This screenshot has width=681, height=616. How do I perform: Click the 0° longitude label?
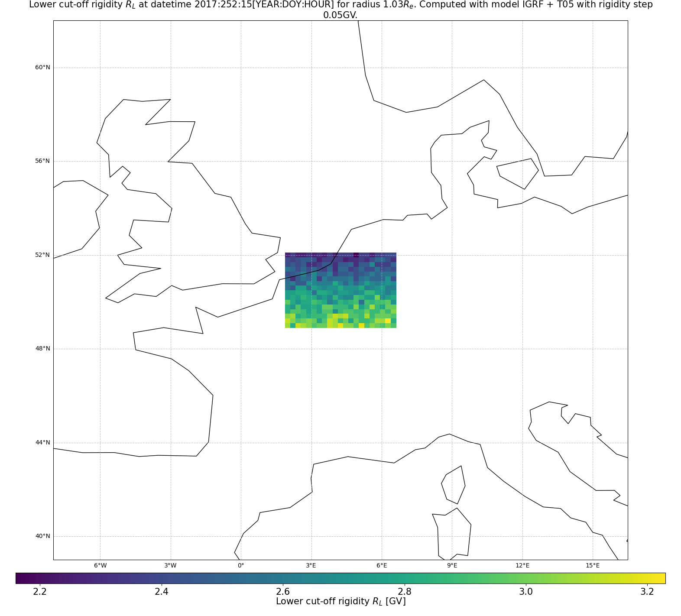pyautogui.click(x=241, y=565)
